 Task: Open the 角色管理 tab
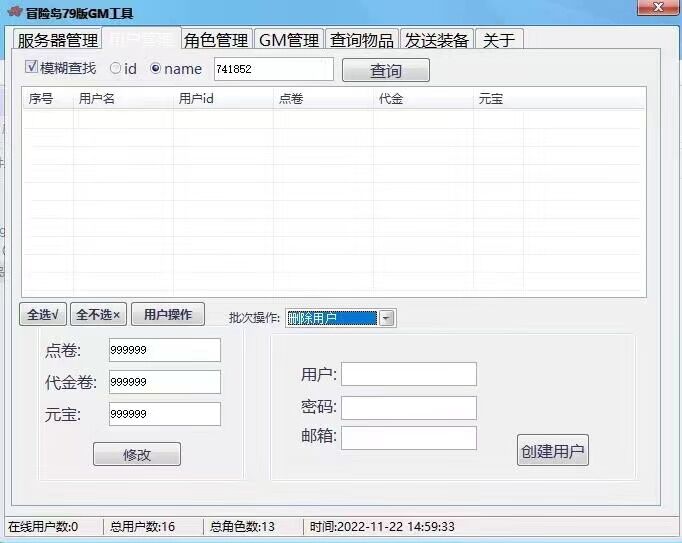[x=215, y=40]
